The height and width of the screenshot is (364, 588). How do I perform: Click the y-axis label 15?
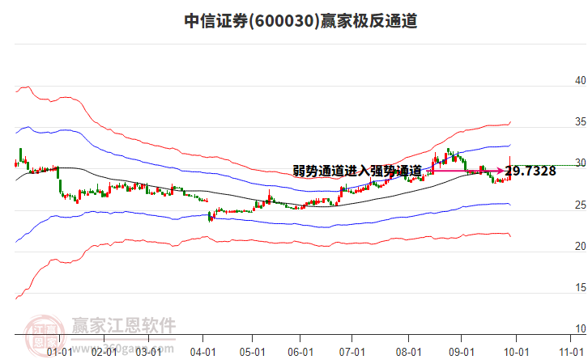(x=581, y=287)
